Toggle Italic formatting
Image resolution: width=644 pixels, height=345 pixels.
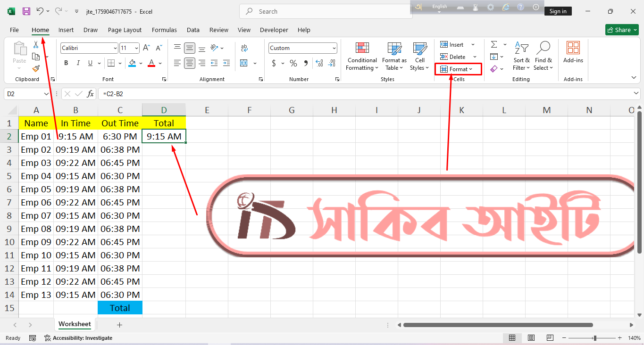coord(78,63)
